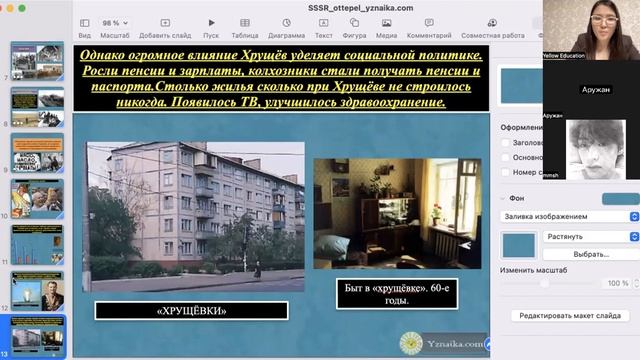Adjust the Изменить масштаб slider
This screenshot has width=640, height=360.
(x=544, y=283)
